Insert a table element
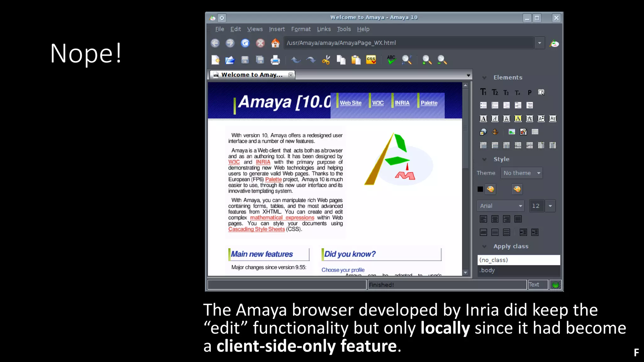 (x=535, y=132)
